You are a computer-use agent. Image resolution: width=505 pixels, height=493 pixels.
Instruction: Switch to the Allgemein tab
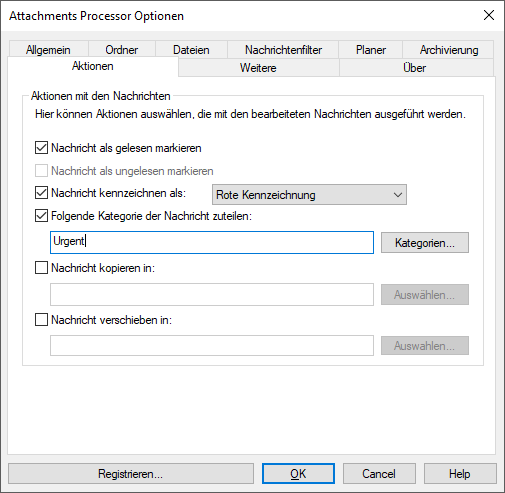tap(49, 50)
